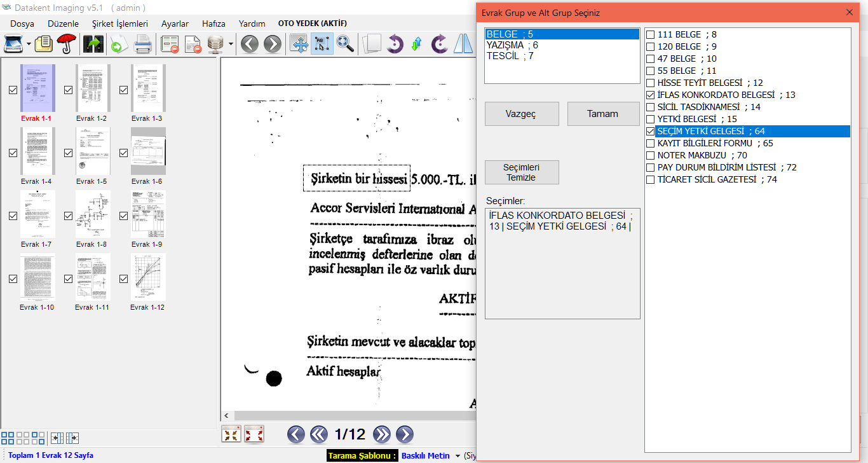The width and height of the screenshot is (868, 463).
Task: Click the printer icon
Action: pos(142,44)
